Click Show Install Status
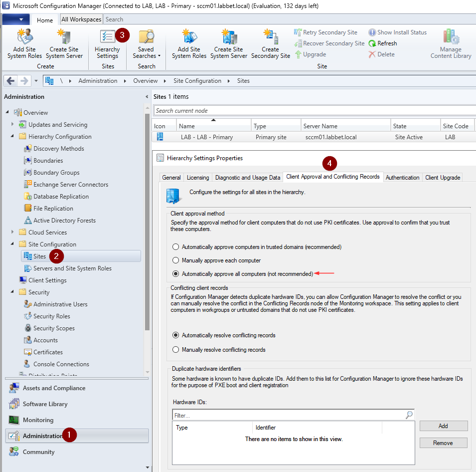Viewport: 476px width, 472px height. tap(397, 32)
